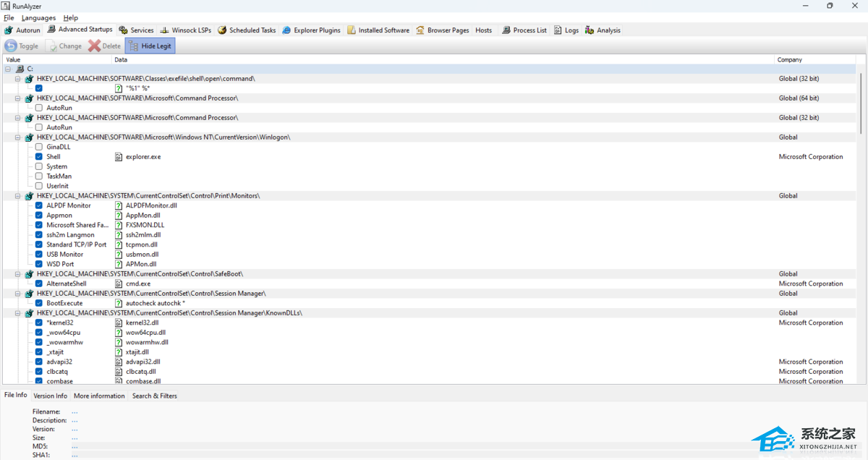This screenshot has width=868, height=460.
Task: Click unknown file icon beside ALPDFMonitor.dll
Action: [x=119, y=205]
